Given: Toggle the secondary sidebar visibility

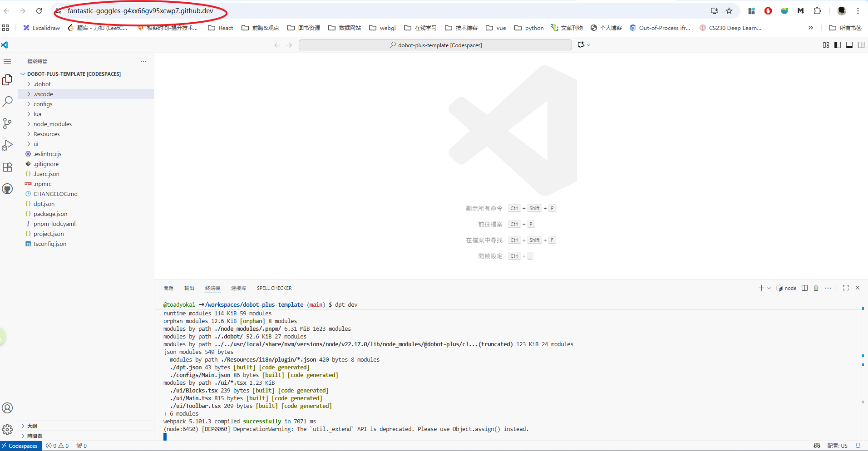Looking at the screenshot, I should [x=861, y=45].
